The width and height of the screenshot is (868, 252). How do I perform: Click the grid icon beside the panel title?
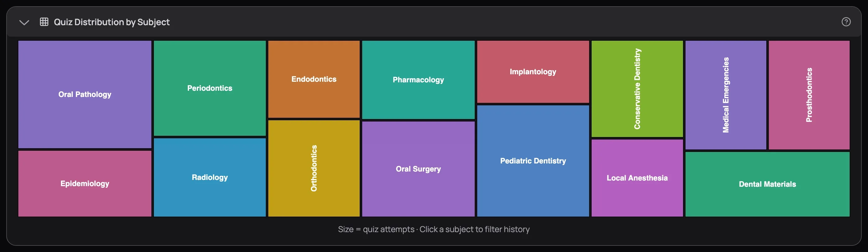[44, 22]
